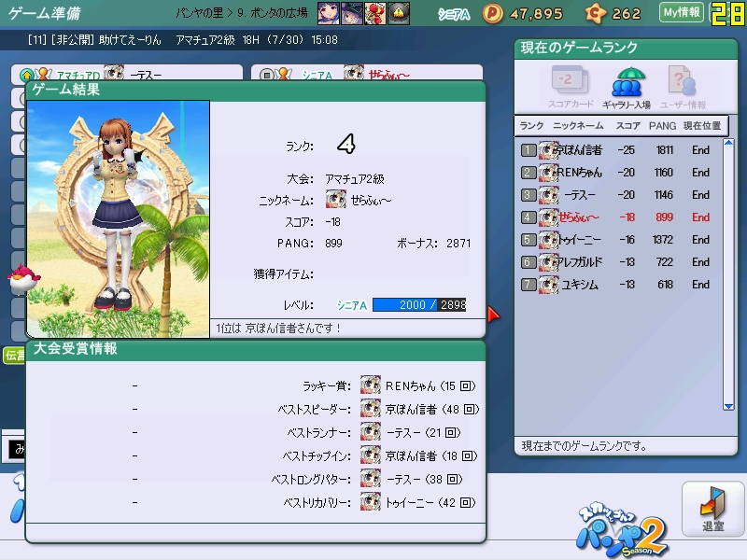
Task: Select rank 5 row トゥイーニー
Action: [x=619, y=240]
